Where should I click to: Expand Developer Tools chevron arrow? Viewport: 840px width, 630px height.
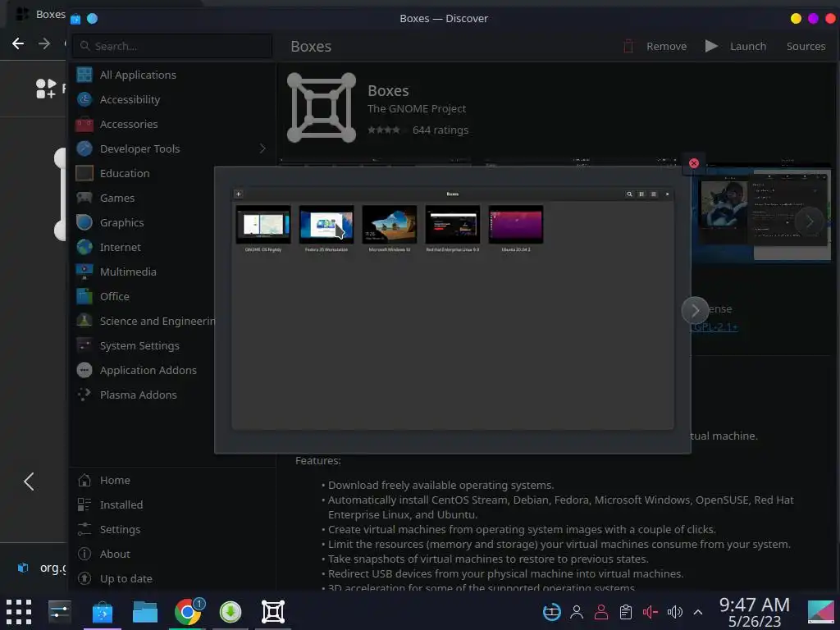[262, 148]
